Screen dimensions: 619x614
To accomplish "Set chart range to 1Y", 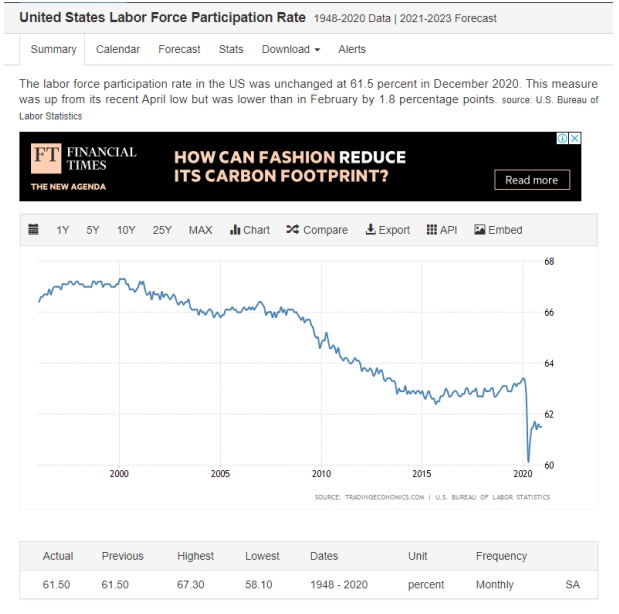I will [63, 230].
